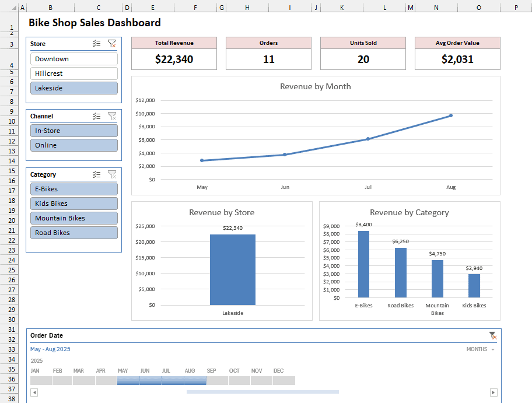Image resolution: width=532 pixels, height=403 pixels.
Task: Select column H header
Action: pos(247,8)
